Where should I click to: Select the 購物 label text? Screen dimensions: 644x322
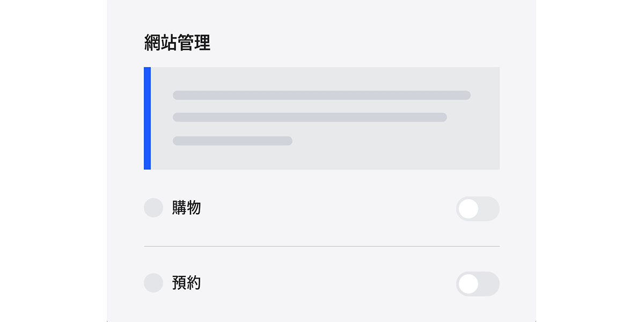tap(186, 208)
